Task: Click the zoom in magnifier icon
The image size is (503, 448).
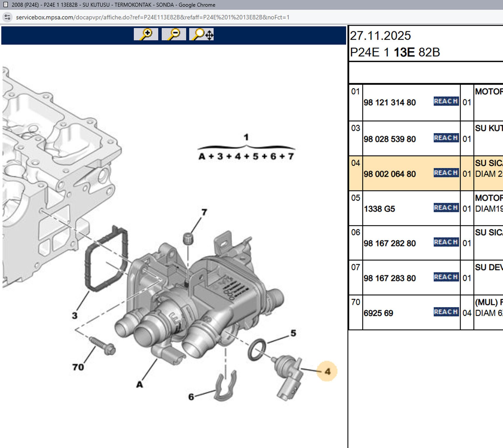Action: (146, 34)
